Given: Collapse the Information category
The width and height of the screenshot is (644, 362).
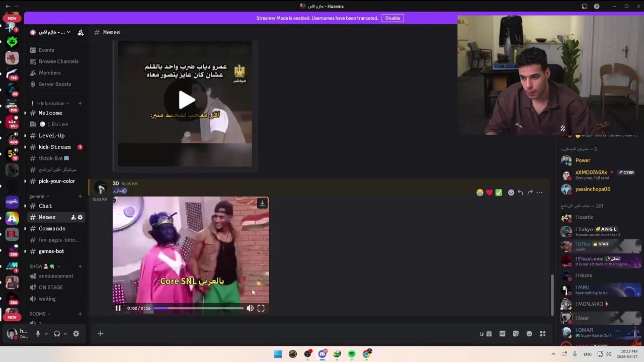Looking at the screenshot, I should click(52, 104).
